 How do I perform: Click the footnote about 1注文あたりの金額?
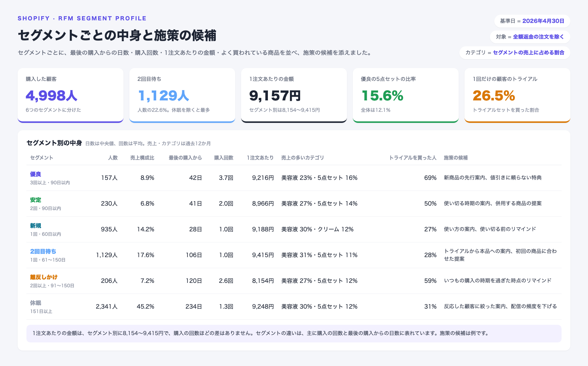coord(294,334)
